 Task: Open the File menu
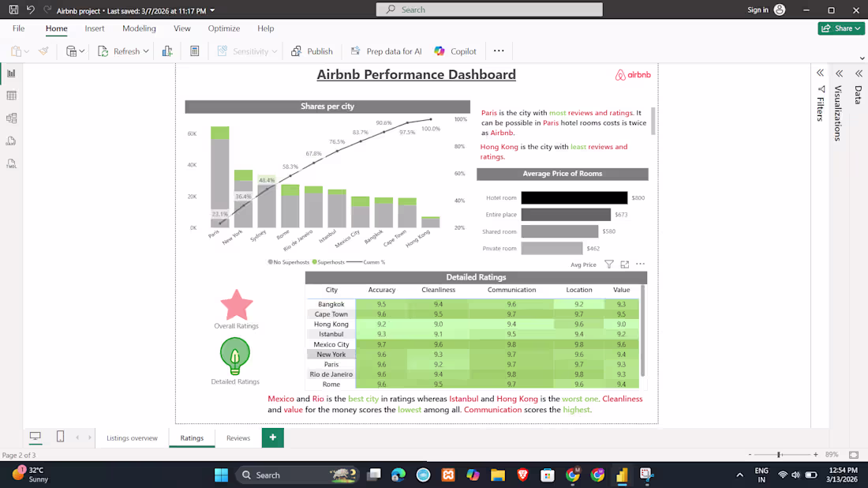tap(18, 28)
